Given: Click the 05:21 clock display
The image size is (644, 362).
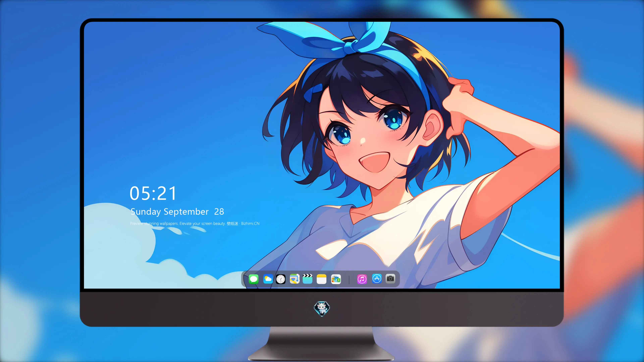Looking at the screenshot, I should (153, 193).
